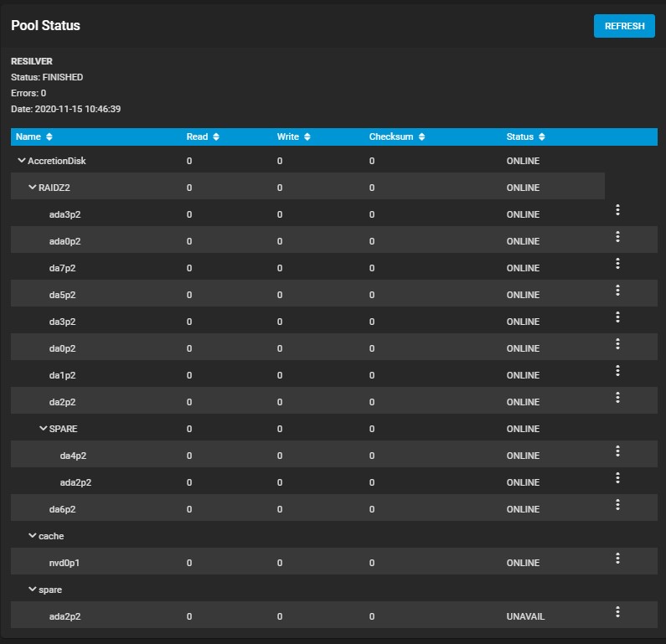Click the AccretionDisk pool name
Screen dimensions: 666x644
pyautogui.click(x=57, y=161)
